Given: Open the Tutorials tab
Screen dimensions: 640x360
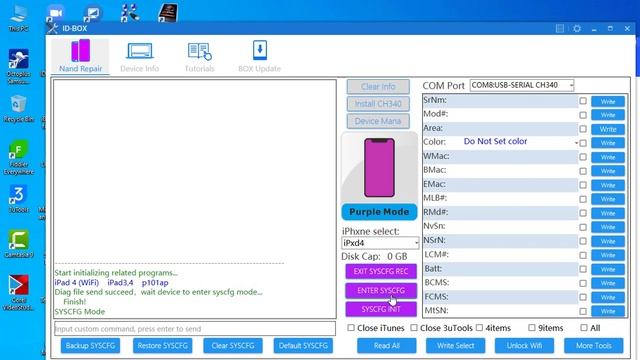Looking at the screenshot, I should coord(200,56).
